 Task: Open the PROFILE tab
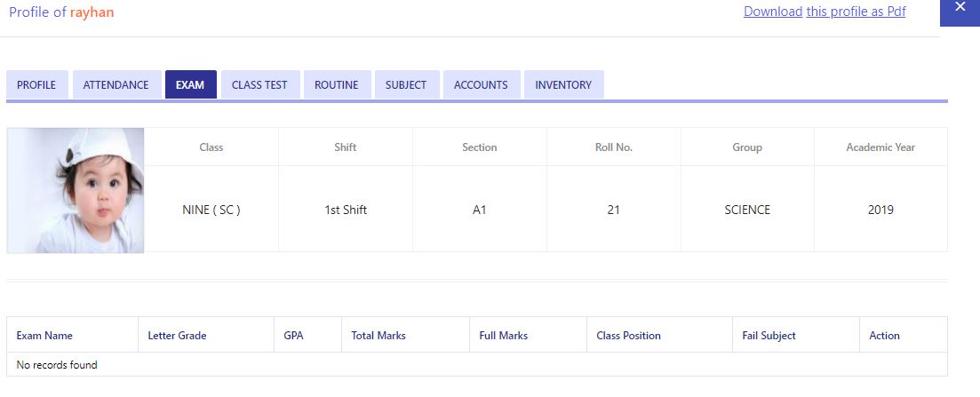[x=36, y=84]
